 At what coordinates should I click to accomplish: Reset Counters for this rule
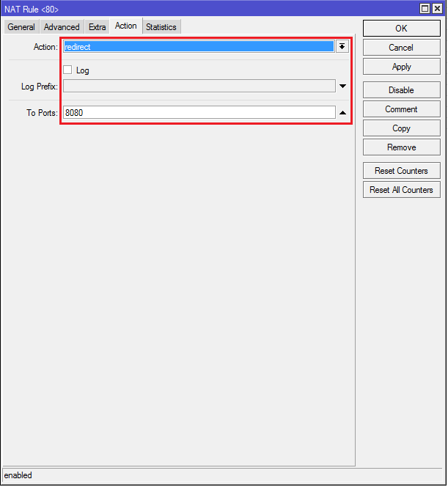401,171
